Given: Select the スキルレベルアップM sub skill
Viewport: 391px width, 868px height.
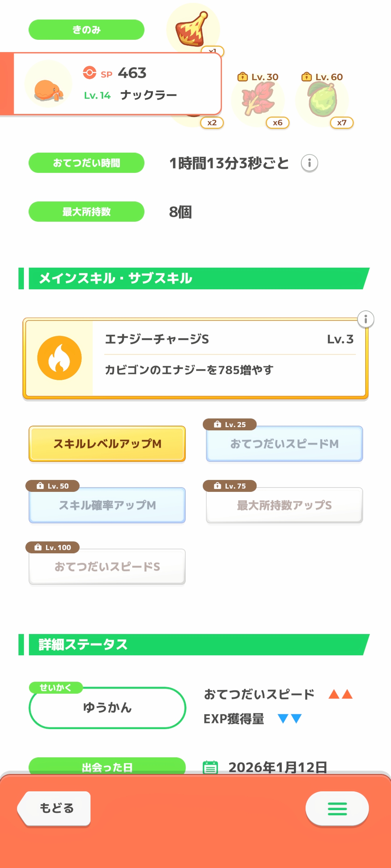Looking at the screenshot, I should (107, 444).
